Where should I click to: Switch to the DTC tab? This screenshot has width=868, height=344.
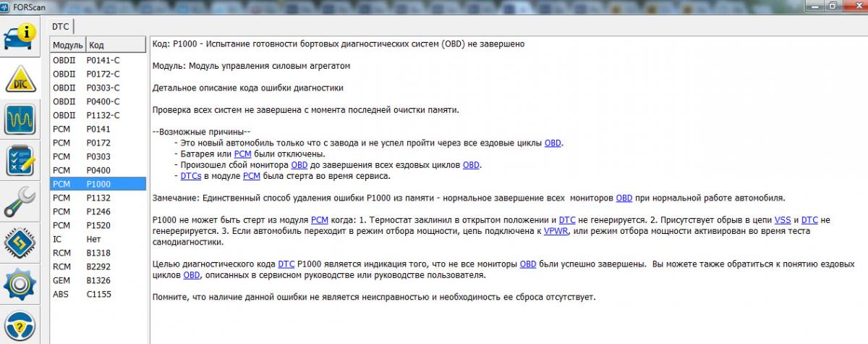(x=61, y=26)
